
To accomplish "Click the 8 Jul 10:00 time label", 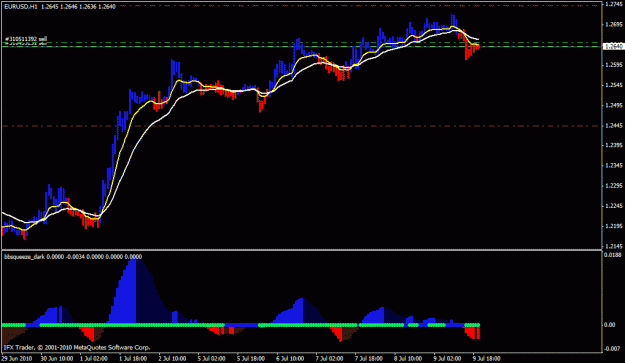I will click(408, 359).
